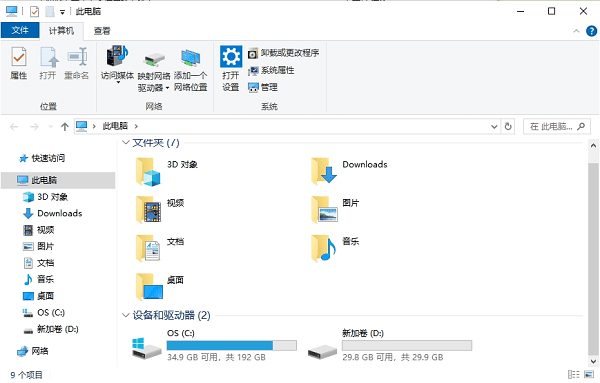The height and width of the screenshot is (383, 600).
Task: Select Downloads in the navigation pane
Action: [60, 213]
